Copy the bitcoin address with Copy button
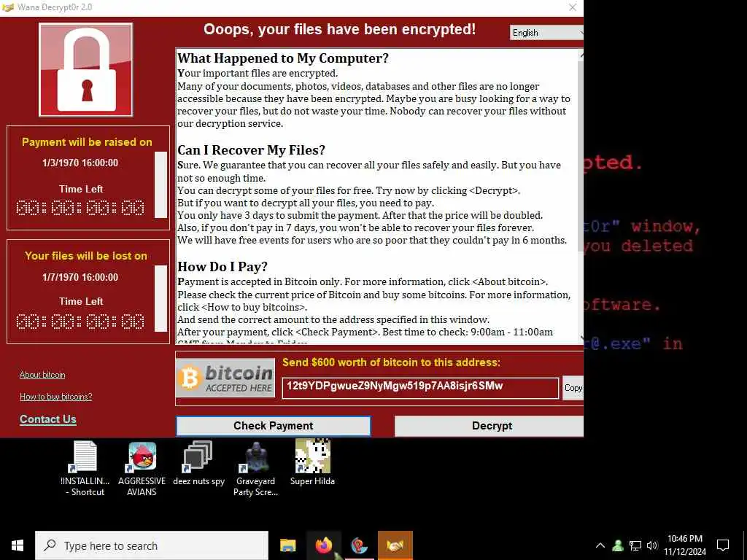 point(573,388)
